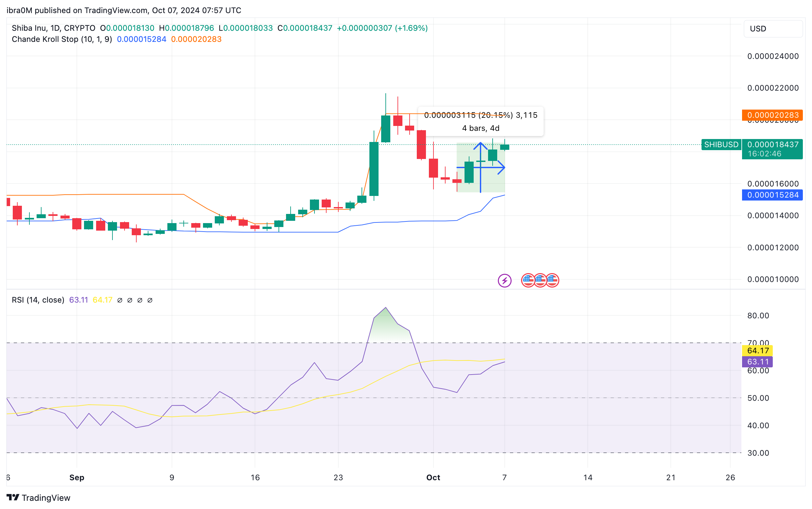
Task: Click the date label 14 on time axis
Action: tap(588, 477)
